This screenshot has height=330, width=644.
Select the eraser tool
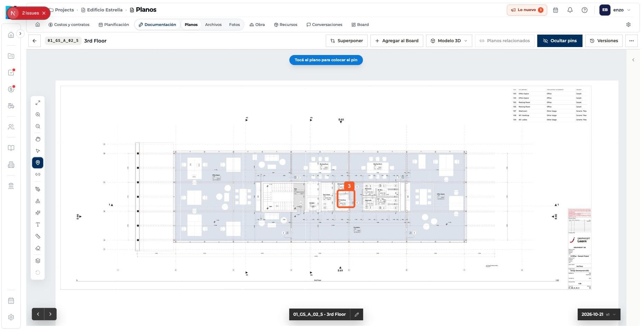(x=38, y=248)
